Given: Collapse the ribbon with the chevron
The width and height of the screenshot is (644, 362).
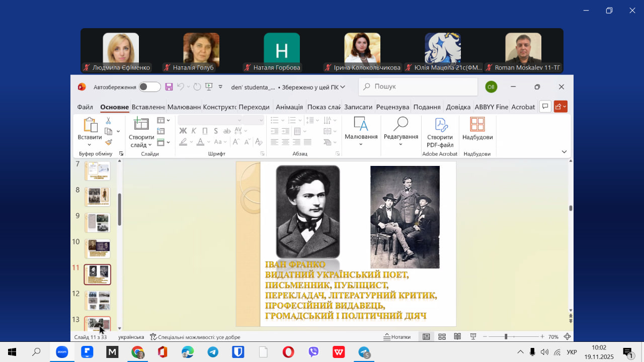Looking at the screenshot, I should [564, 152].
